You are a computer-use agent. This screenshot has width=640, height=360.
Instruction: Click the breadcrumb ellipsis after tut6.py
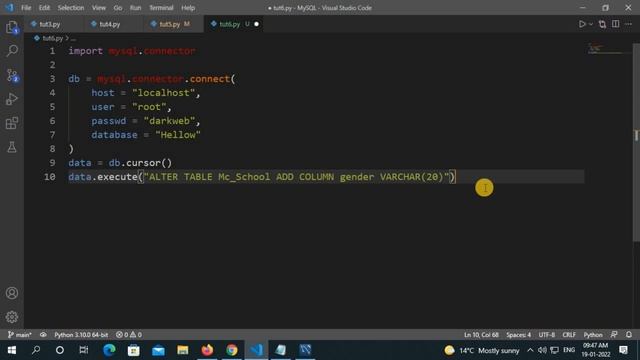tap(73, 38)
